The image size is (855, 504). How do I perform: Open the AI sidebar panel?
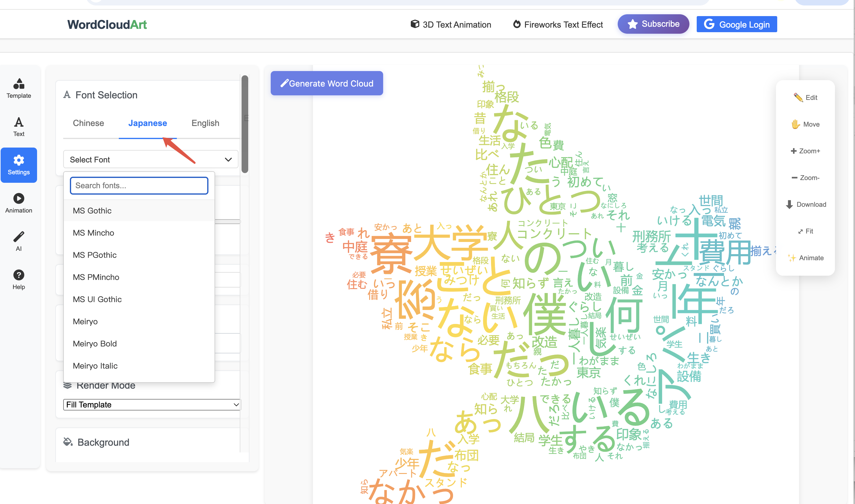[x=19, y=241]
